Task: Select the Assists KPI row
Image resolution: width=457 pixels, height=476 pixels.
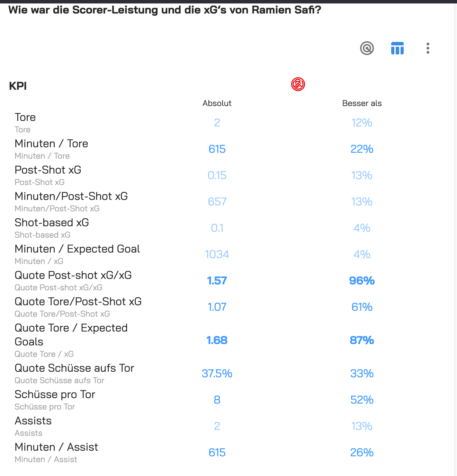Action: (228, 426)
